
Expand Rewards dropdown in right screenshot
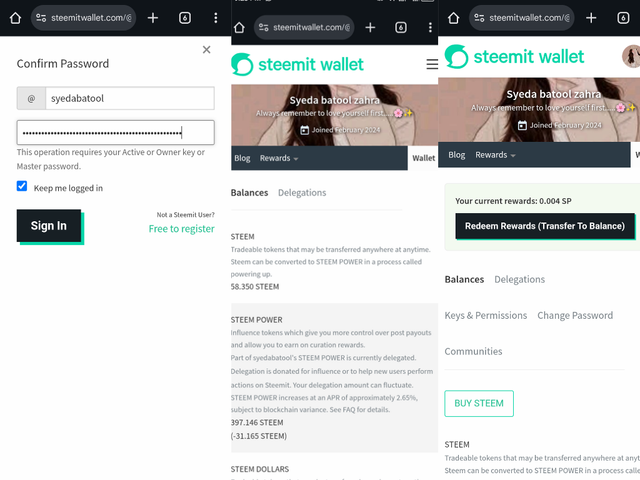click(x=495, y=155)
